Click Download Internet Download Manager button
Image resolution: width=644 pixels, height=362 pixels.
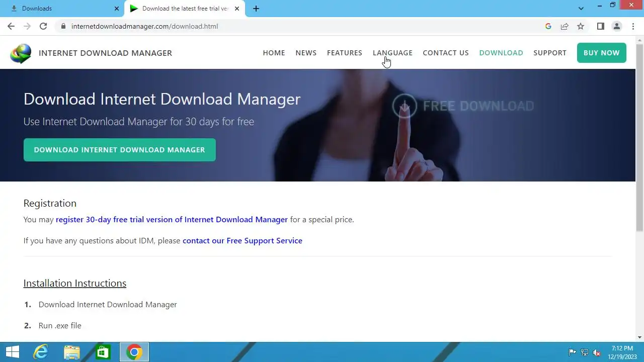(x=120, y=150)
